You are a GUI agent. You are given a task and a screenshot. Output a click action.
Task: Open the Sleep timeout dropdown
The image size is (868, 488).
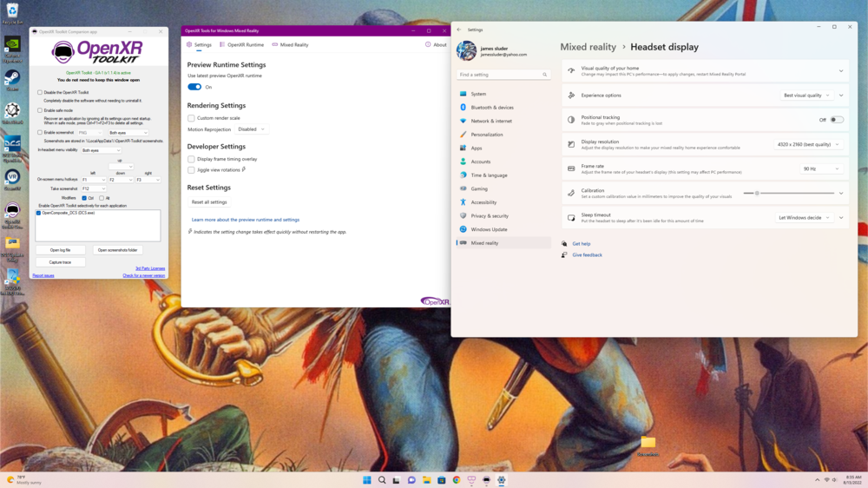[804, 218]
